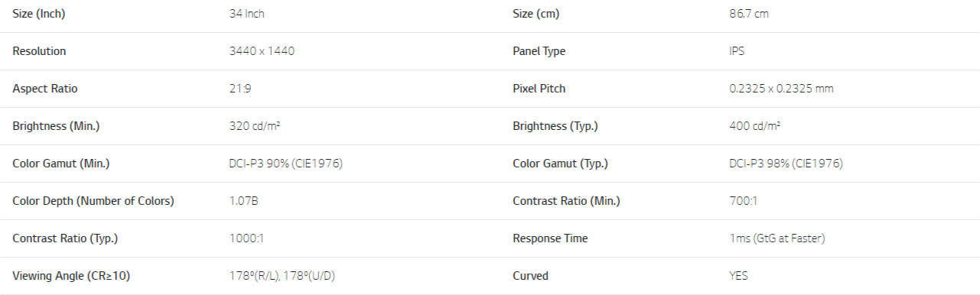Click the Panel Type label
The height and width of the screenshot is (295, 980).
[x=539, y=51]
